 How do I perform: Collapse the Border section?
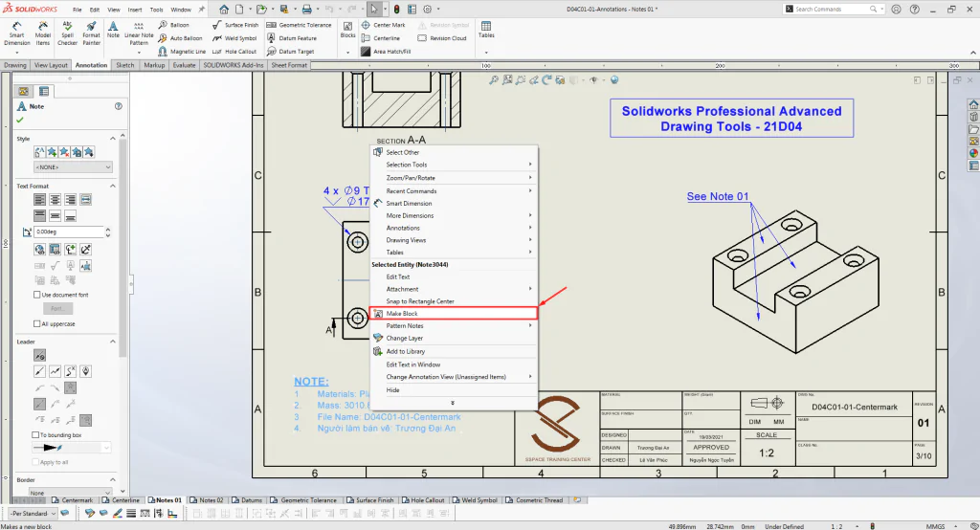coord(113,479)
